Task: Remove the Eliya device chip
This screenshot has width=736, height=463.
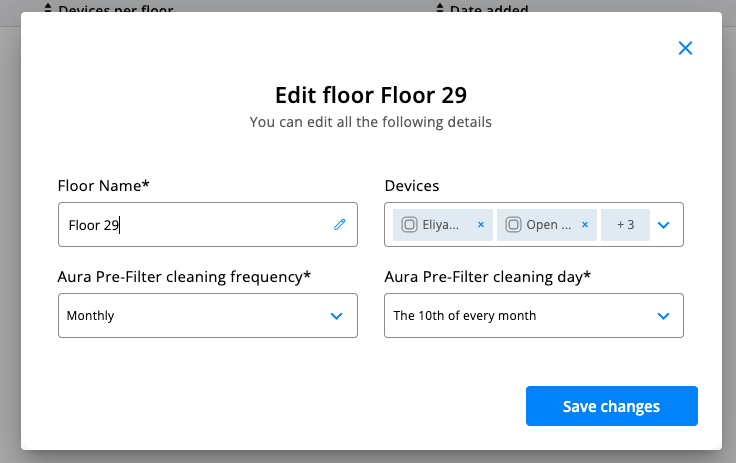Action: point(480,225)
